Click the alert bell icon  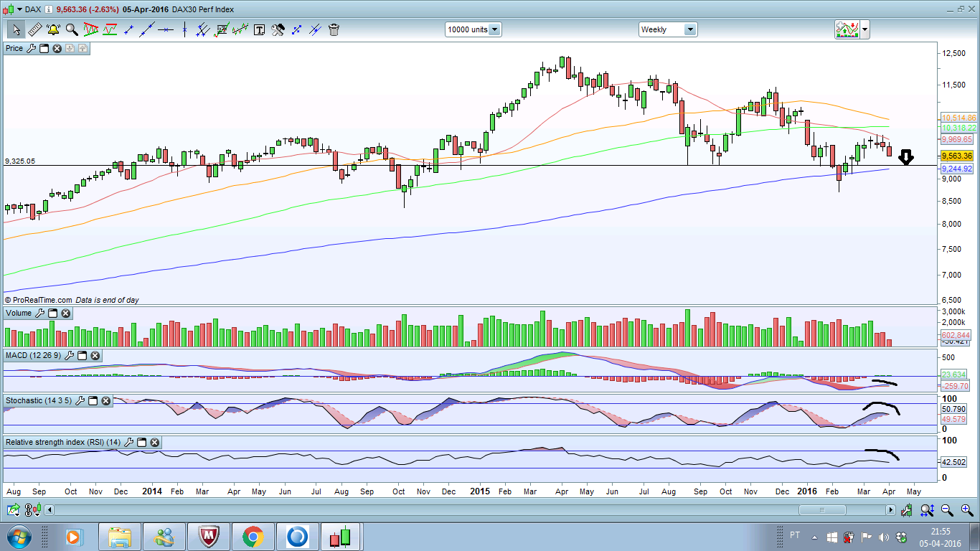click(53, 29)
